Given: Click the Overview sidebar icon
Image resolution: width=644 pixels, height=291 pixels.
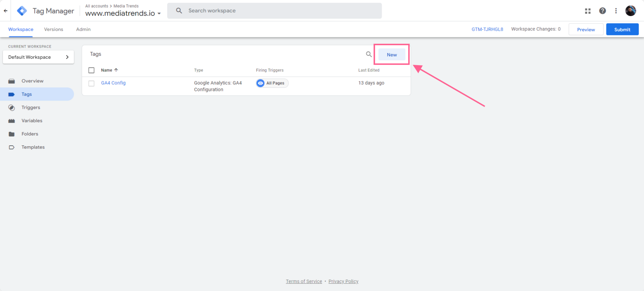Looking at the screenshot, I should click(12, 81).
